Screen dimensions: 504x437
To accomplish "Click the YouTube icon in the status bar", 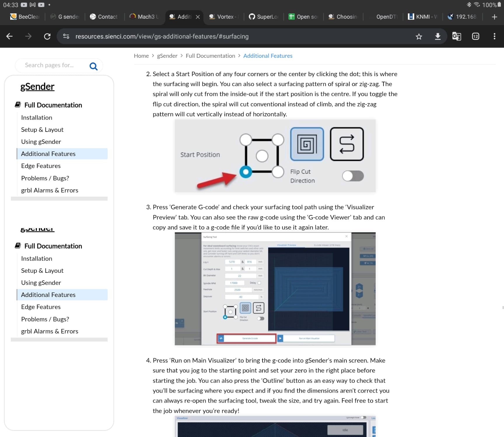I will point(24,5).
